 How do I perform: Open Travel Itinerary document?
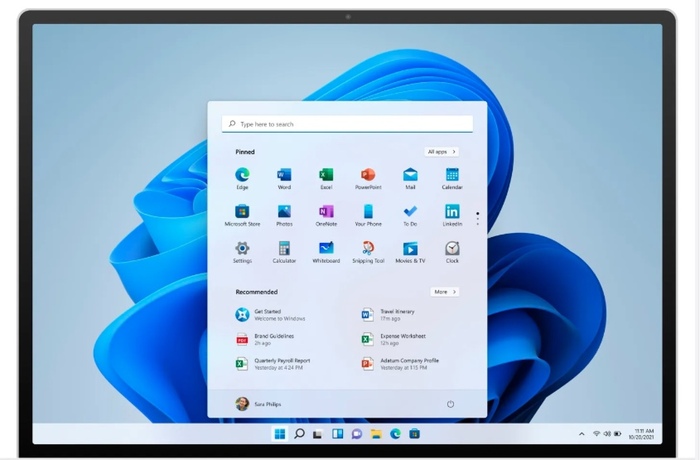pyautogui.click(x=388, y=315)
